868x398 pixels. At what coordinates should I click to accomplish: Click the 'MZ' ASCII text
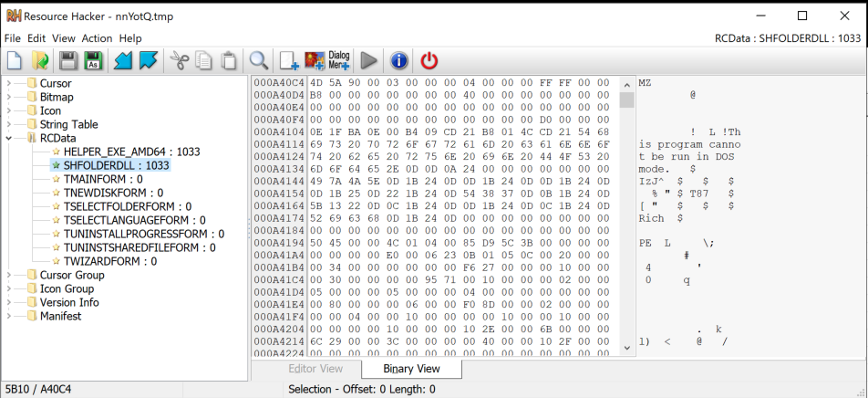pos(645,83)
